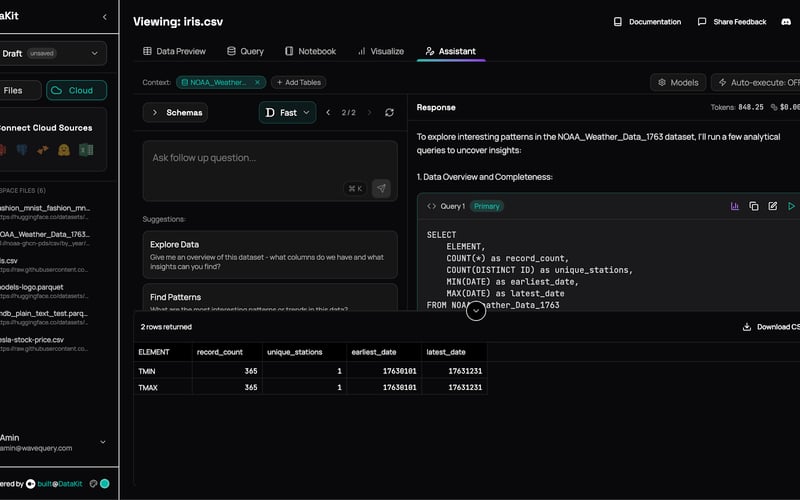Click the Add Tables button
The width and height of the screenshot is (800, 500).
(x=298, y=82)
